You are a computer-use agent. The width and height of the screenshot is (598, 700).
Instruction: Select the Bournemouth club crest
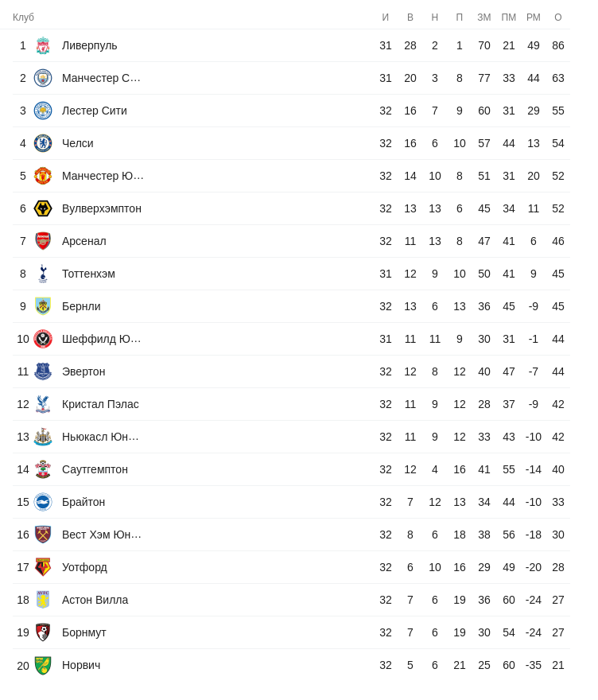[43, 632]
